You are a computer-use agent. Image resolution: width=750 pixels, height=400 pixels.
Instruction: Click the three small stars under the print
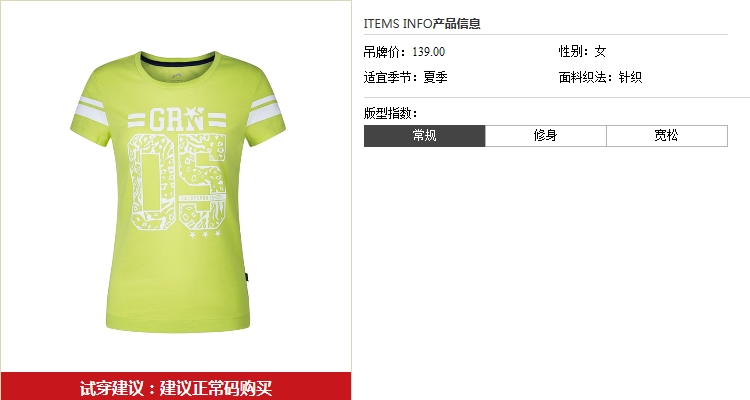click(x=205, y=234)
